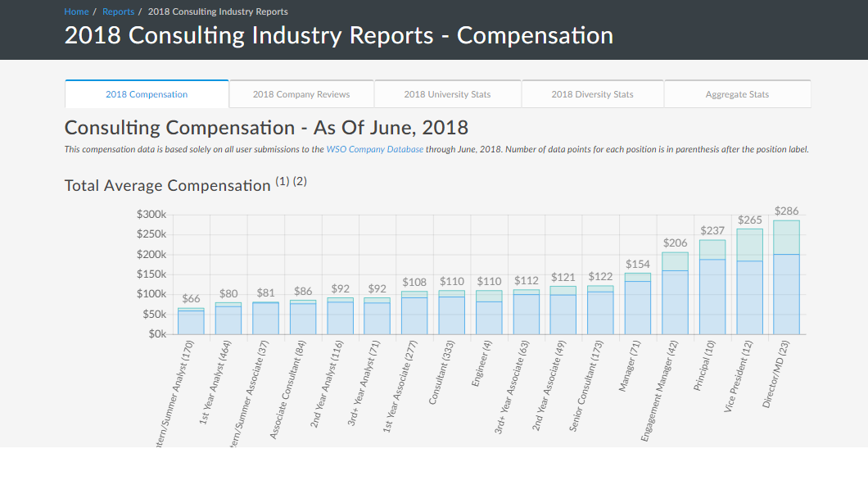The image size is (868, 503).
Task: Go to the Aggregate Stats tab
Action: (x=737, y=94)
